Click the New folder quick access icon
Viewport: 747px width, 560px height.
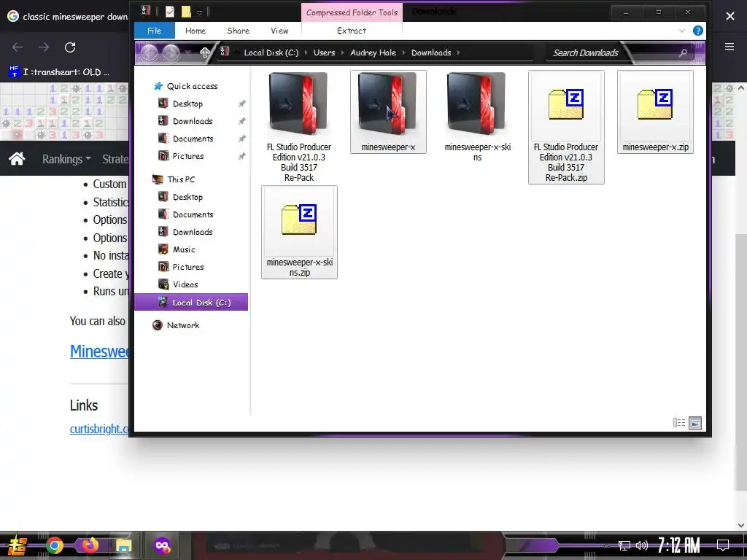pos(186,12)
